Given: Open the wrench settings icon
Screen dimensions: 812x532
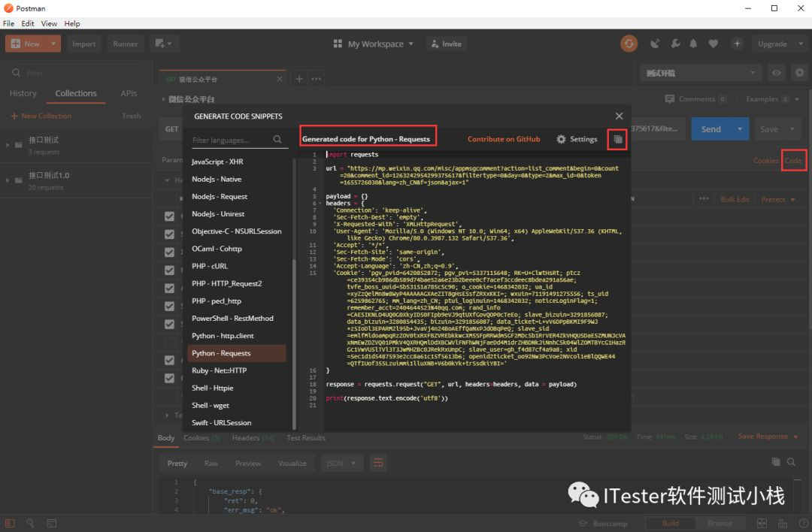Looking at the screenshot, I should (675, 44).
